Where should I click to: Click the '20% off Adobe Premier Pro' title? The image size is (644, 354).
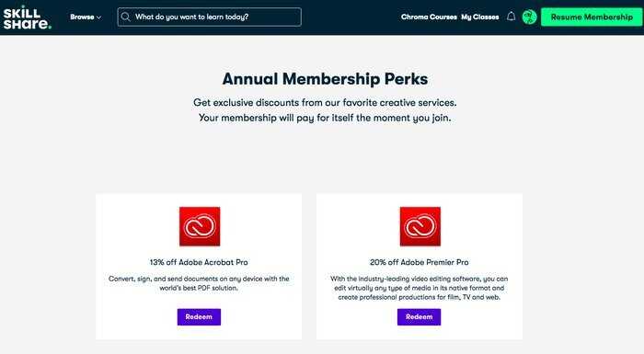click(x=419, y=262)
